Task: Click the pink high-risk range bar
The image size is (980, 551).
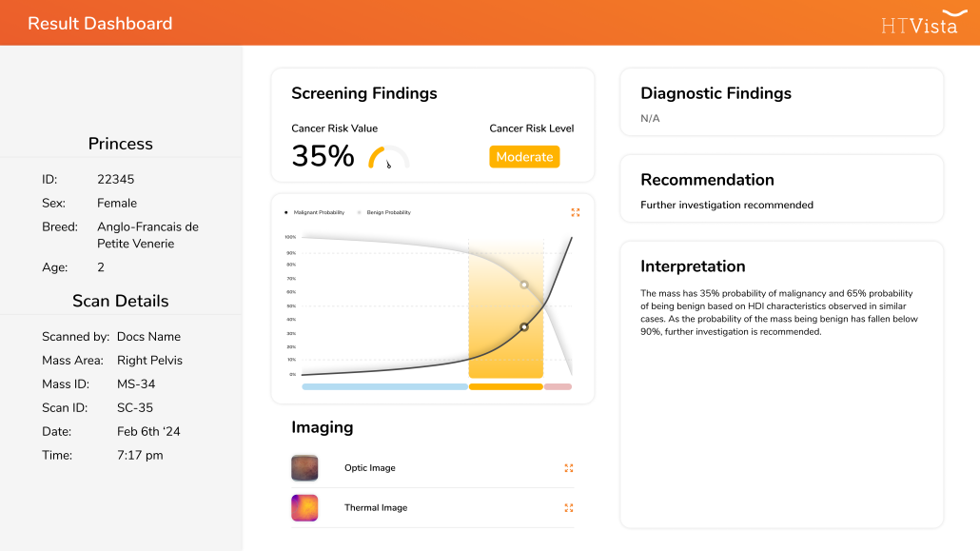Action: click(x=559, y=387)
